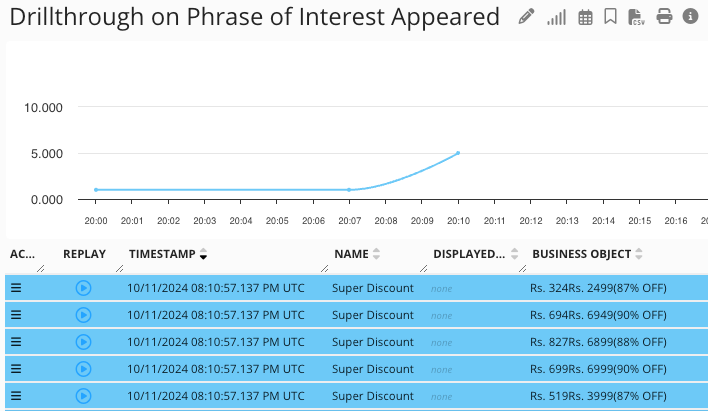Play session replay for Rs. 519 row
This screenshot has width=708, height=411.
84,396
